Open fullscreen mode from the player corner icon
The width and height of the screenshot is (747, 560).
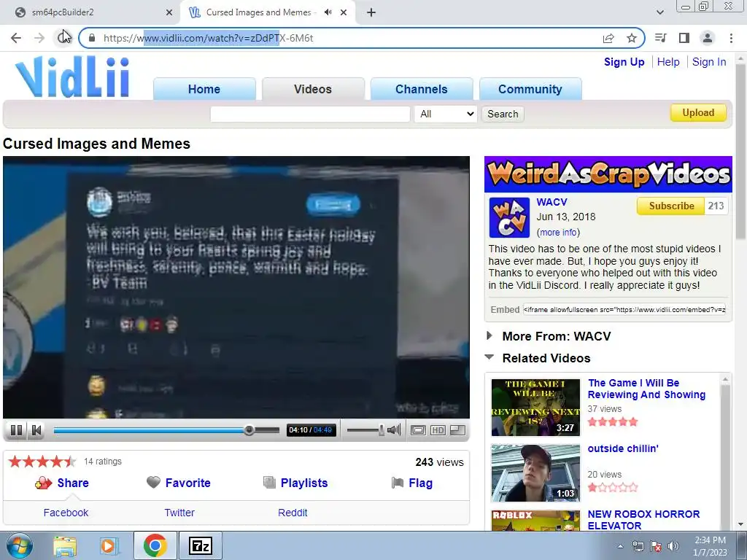[457, 430]
